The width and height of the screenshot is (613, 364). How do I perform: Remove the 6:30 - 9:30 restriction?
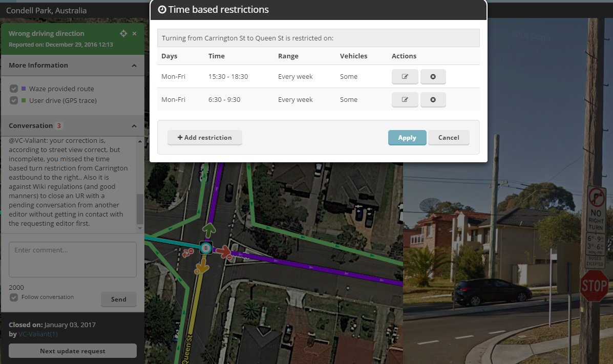coord(433,100)
